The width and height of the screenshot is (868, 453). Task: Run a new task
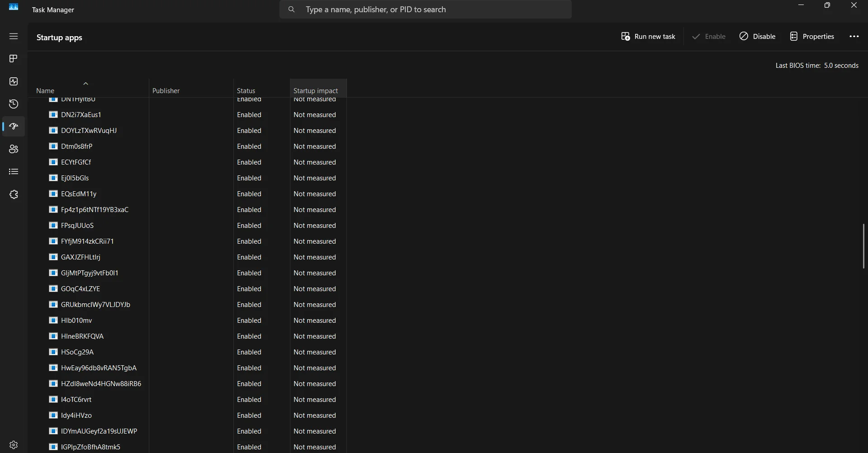tap(648, 36)
